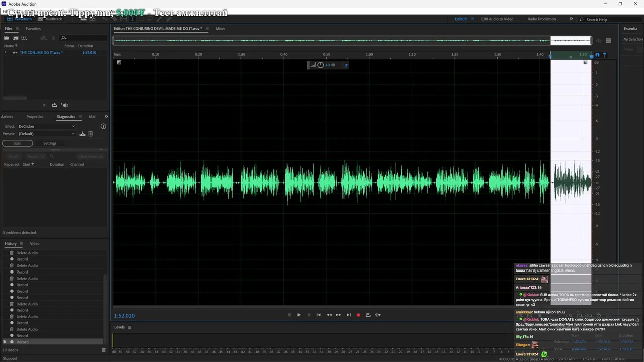Open the History panel menu icon
This screenshot has width=644, height=362.
coord(21,244)
